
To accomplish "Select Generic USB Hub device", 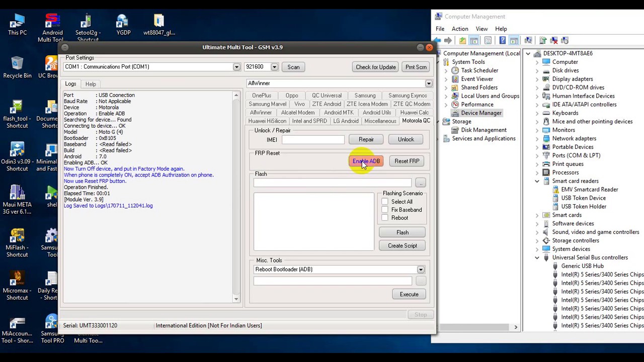I will click(x=582, y=266).
